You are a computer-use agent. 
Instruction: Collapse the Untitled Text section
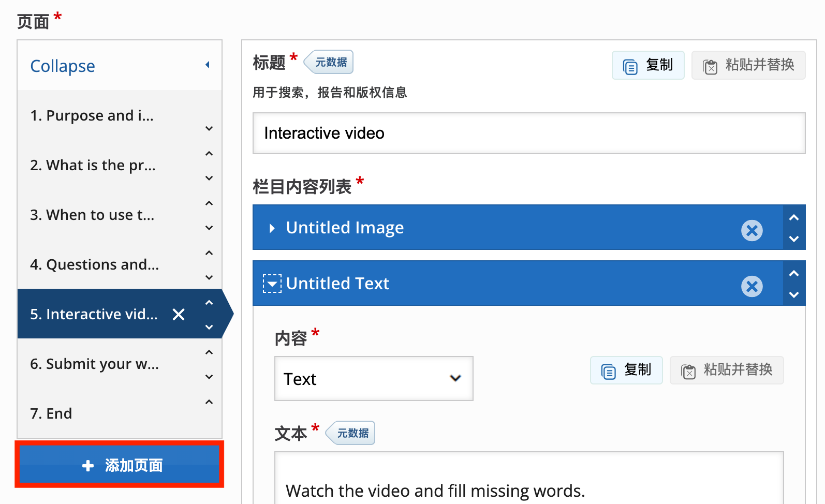click(272, 284)
